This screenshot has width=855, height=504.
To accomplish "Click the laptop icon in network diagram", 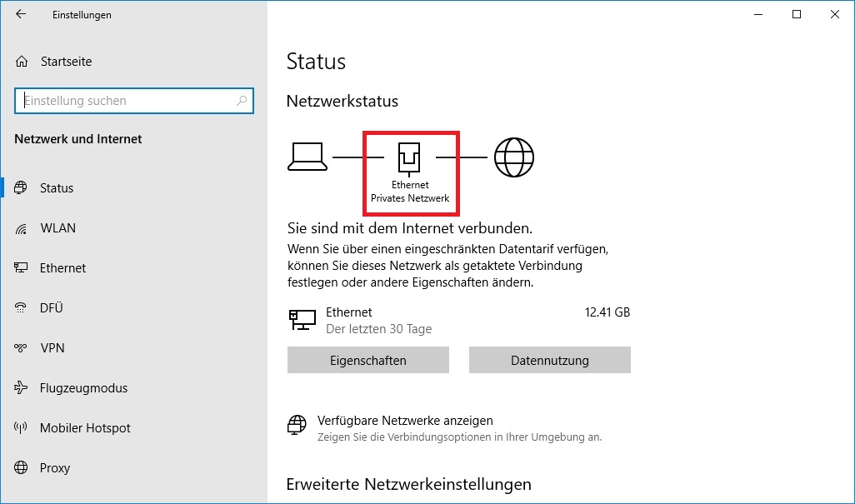I will (307, 157).
